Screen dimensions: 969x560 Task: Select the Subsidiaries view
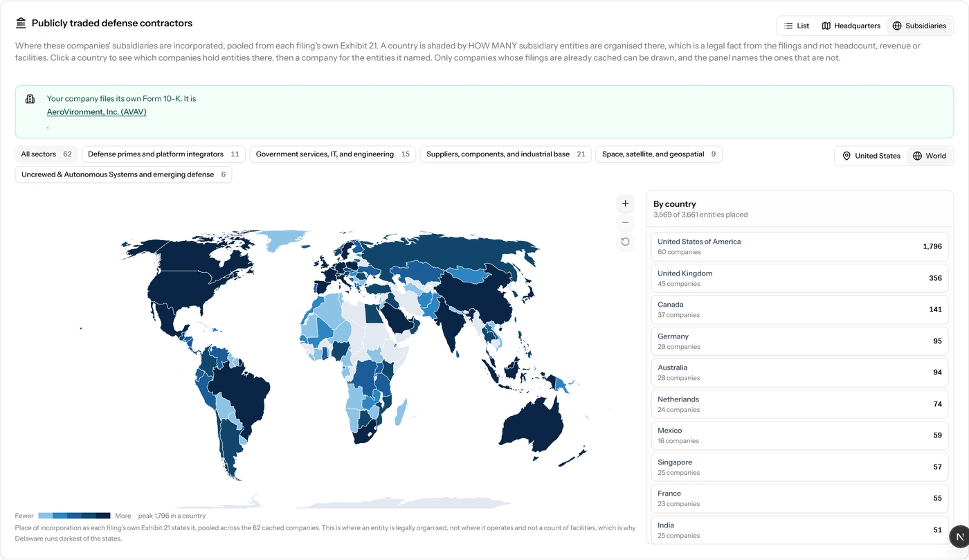pyautogui.click(x=919, y=26)
